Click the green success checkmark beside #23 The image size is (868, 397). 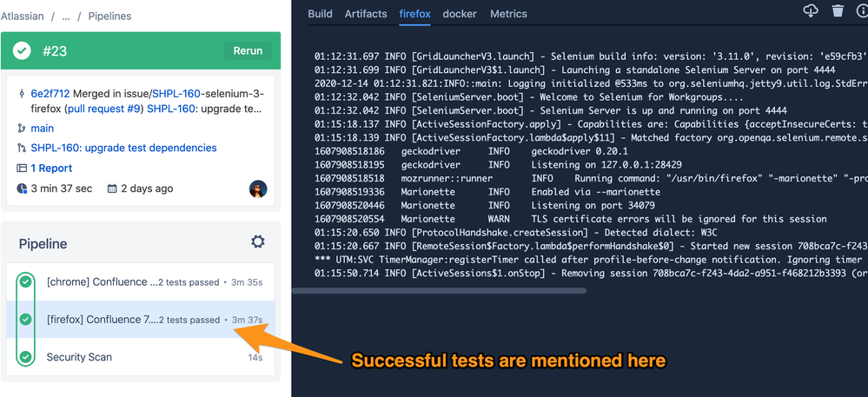(x=22, y=51)
